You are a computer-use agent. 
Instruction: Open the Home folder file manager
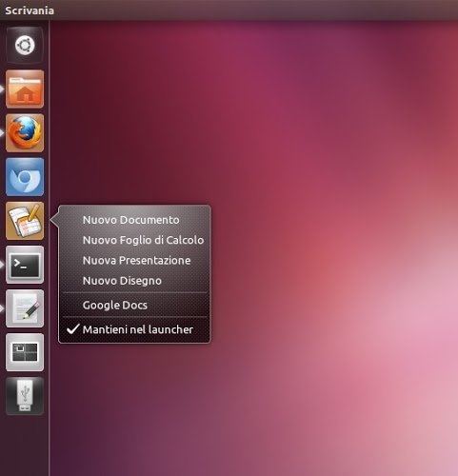click(x=25, y=89)
